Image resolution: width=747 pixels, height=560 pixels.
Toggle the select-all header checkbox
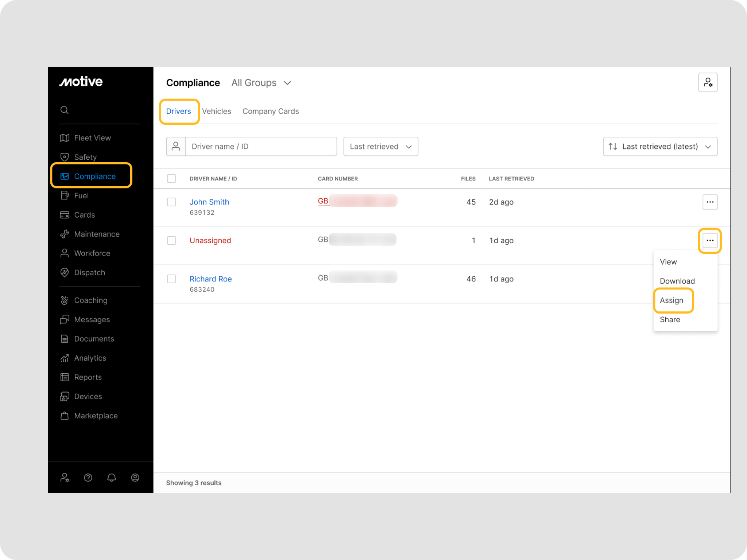click(171, 178)
